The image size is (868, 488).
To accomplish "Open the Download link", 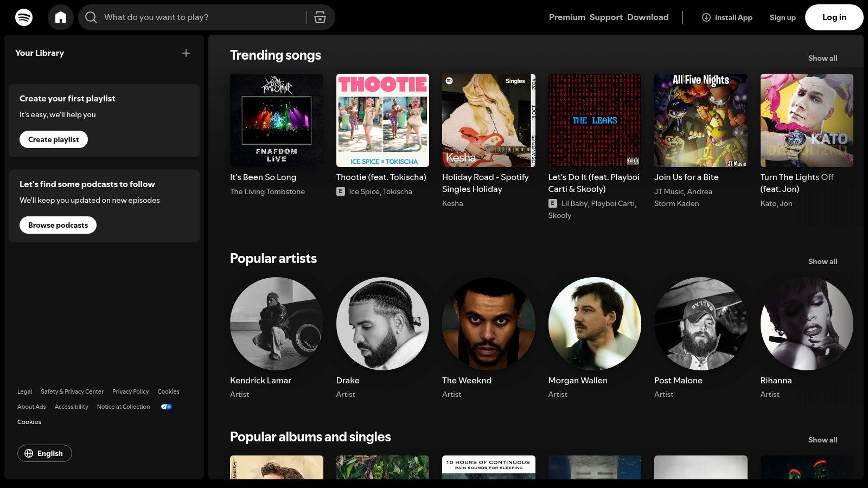I will coord(648,17).
